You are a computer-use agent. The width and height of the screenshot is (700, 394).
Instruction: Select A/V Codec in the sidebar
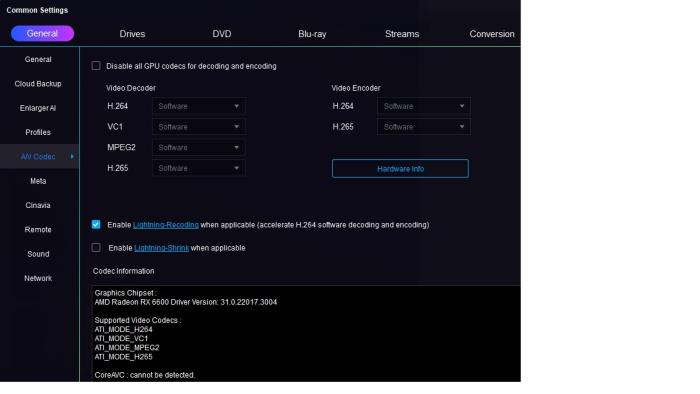click(x=38, y=157)
